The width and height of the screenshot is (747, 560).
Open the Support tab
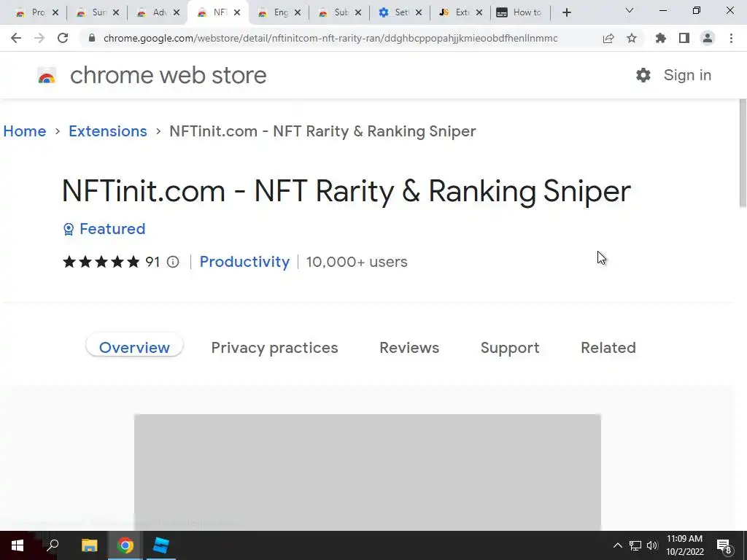(510, 348)
